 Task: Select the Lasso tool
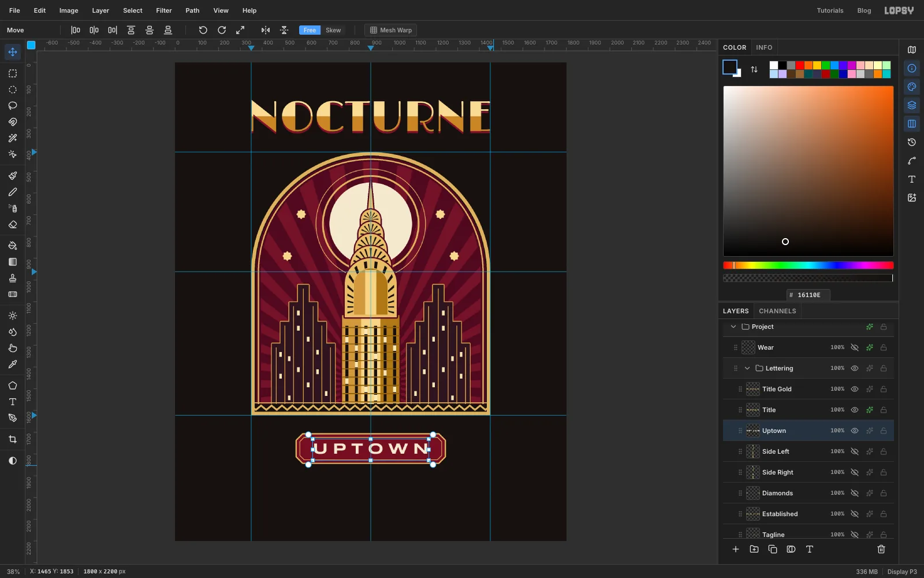tap(13, 106)
